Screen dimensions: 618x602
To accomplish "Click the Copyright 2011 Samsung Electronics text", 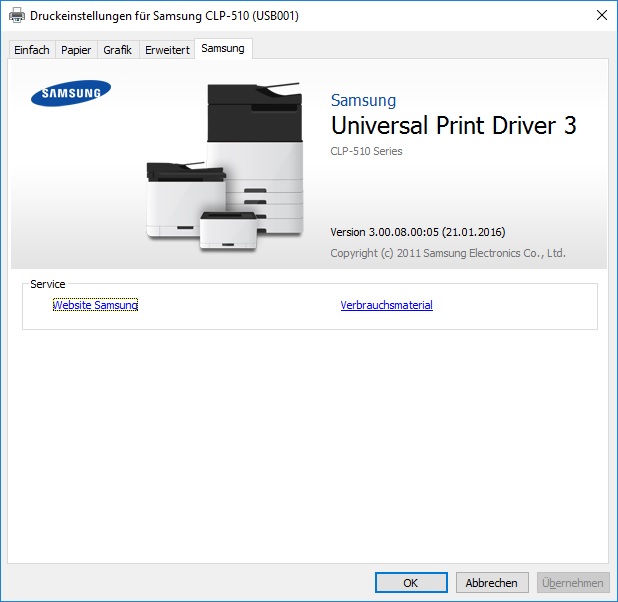I will tap(448, 253).
